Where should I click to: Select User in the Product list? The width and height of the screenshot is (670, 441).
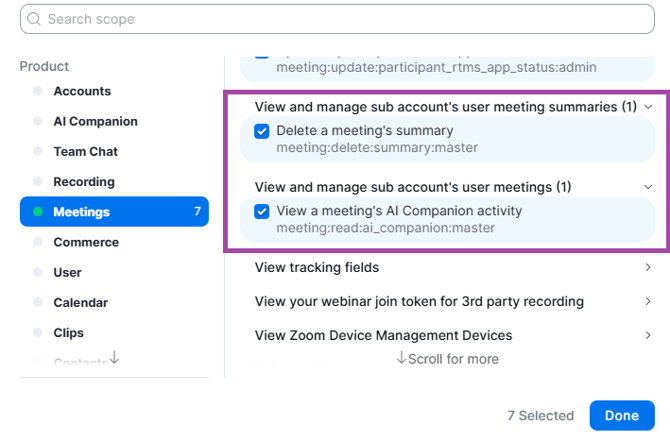click(68, 272)
